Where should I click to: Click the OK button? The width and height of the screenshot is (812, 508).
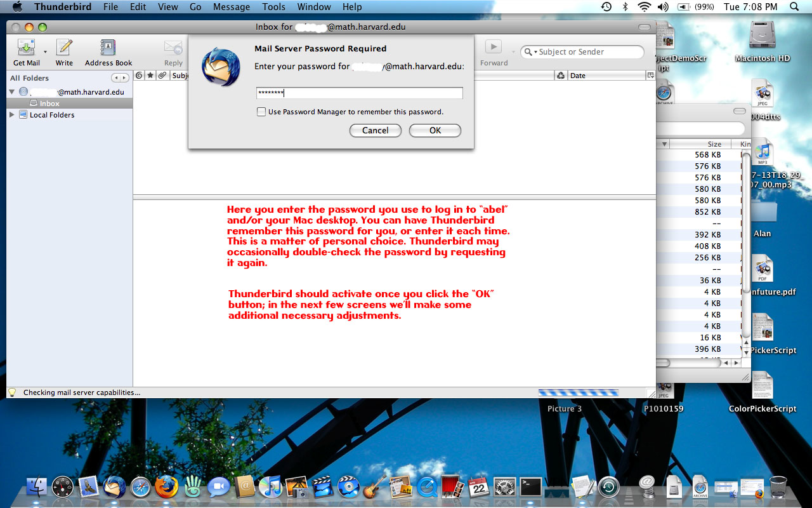point(435,130)
